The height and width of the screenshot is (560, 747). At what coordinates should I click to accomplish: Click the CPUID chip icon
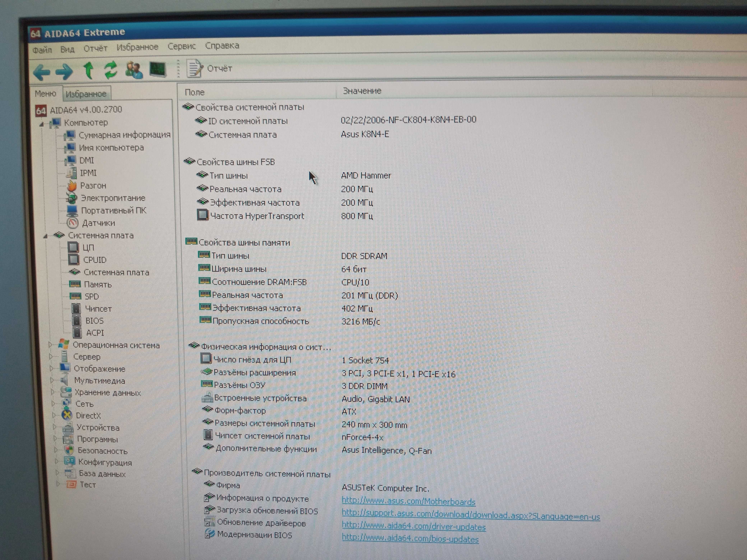pos(74,260)
